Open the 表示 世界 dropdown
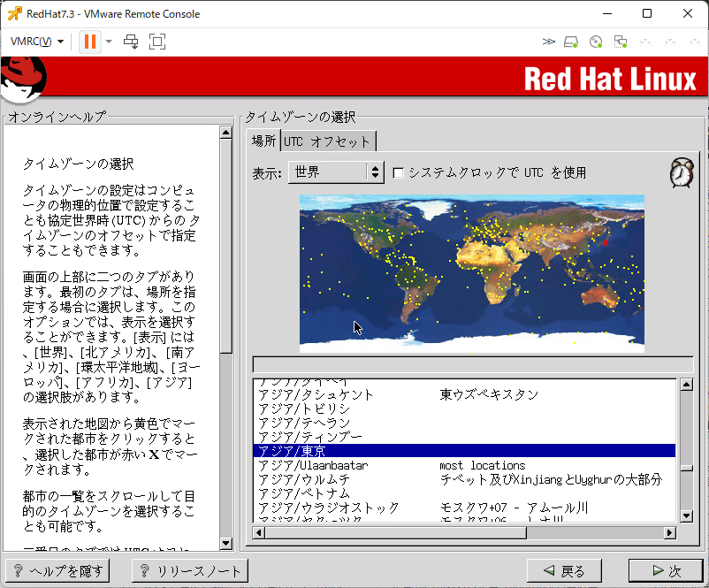This screenshot has width=709, height=588. [x=336, y=172]
